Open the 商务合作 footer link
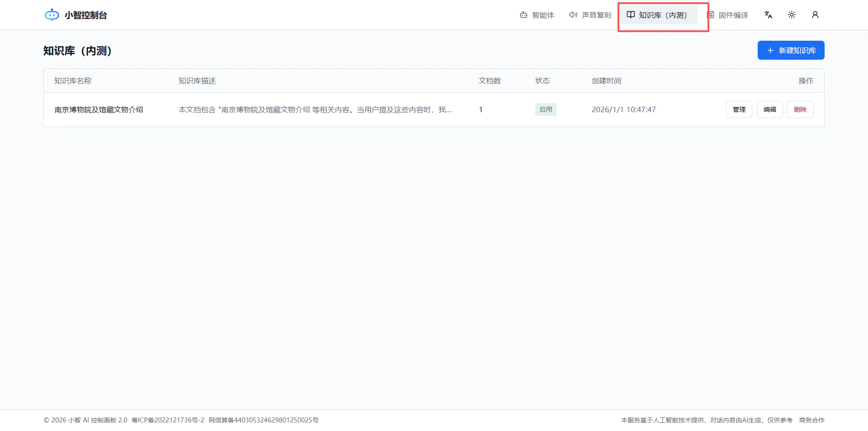 812,420
